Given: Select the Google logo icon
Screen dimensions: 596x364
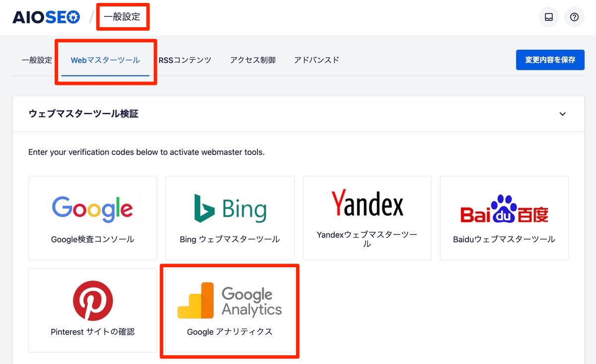Looking at the screenshot, I should pyautogui.click(x=93, y=209).
